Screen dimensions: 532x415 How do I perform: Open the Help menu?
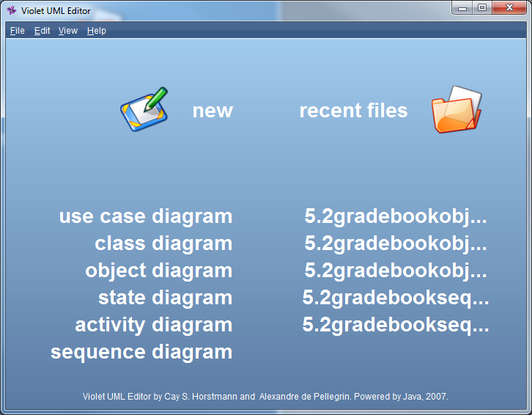pos(97,31)
